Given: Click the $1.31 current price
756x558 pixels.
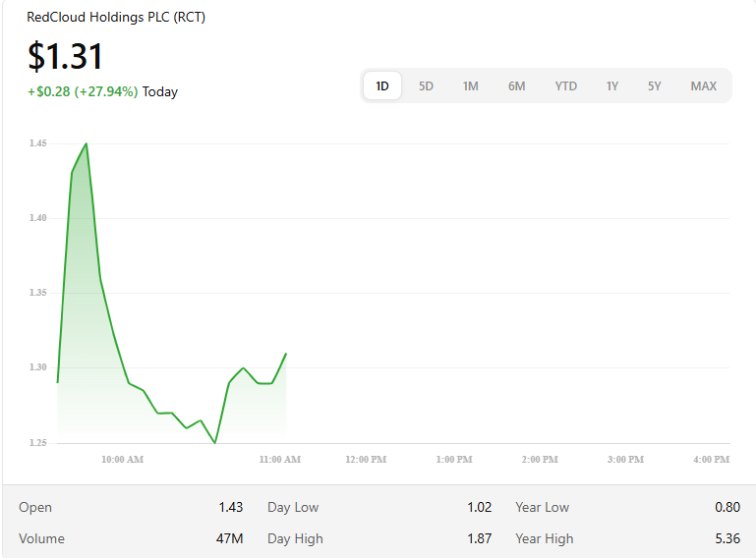Looking at the screenshot, I should click(x=65, y=56).
